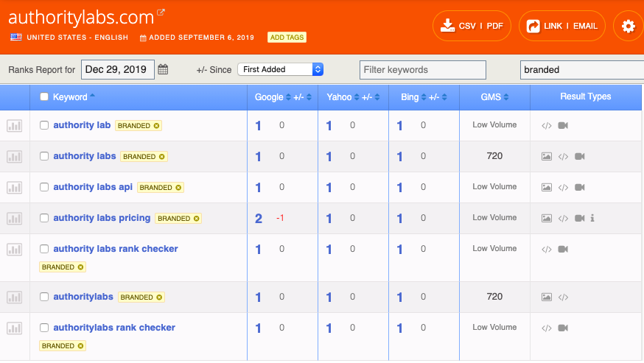
Task: Check the authority lab keyword checkbox
Action: point(44,125)
